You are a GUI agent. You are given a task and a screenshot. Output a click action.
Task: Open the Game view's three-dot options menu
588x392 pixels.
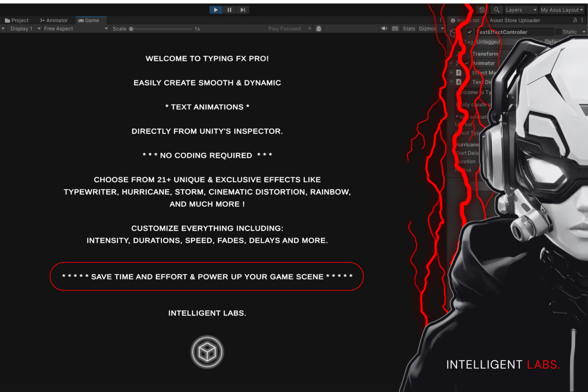(441, 21)
